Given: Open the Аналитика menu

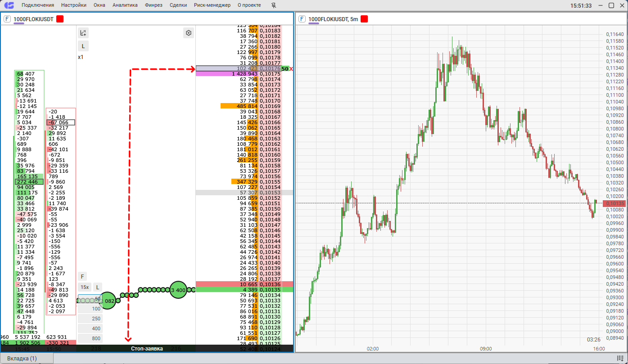Looking at the screenshot, I should [125, 5].
